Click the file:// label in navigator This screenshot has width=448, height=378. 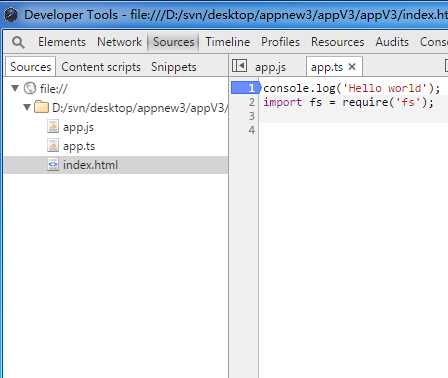click(53, 89)
